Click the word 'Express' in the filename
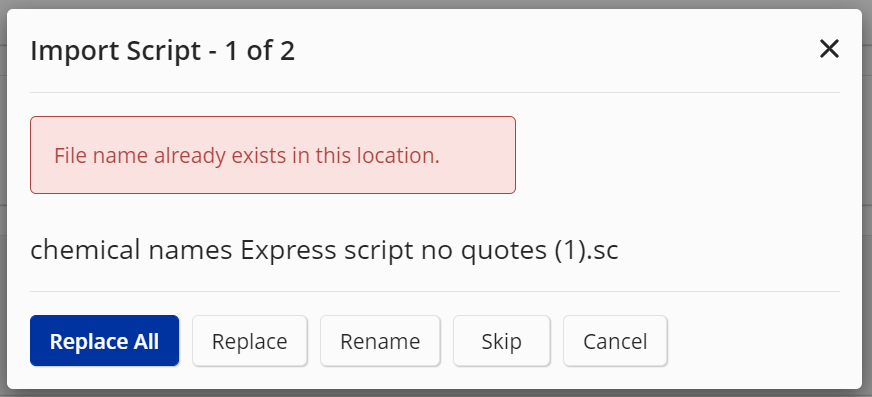Image resolution: width=872 pixels, height=397 pixels. [x=288, y=251]
